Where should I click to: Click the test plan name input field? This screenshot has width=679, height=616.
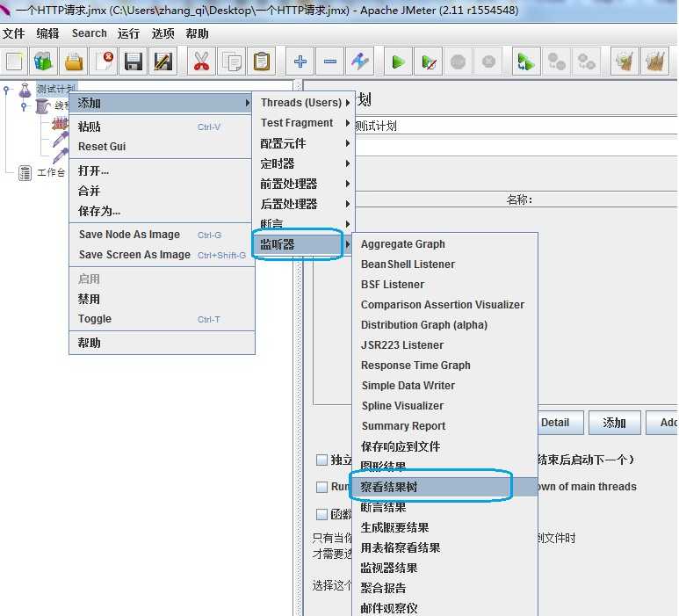[x=516, y=126]
